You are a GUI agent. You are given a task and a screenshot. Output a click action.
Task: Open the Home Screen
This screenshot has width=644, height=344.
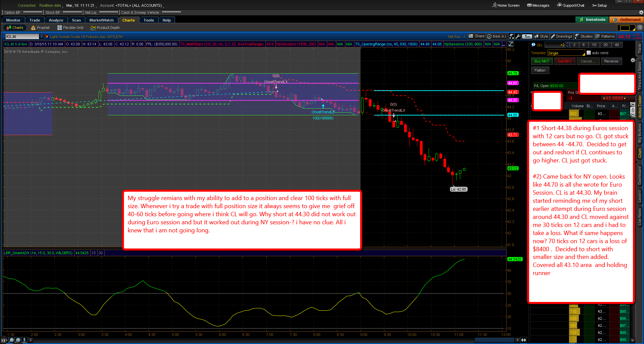[506, 5]
